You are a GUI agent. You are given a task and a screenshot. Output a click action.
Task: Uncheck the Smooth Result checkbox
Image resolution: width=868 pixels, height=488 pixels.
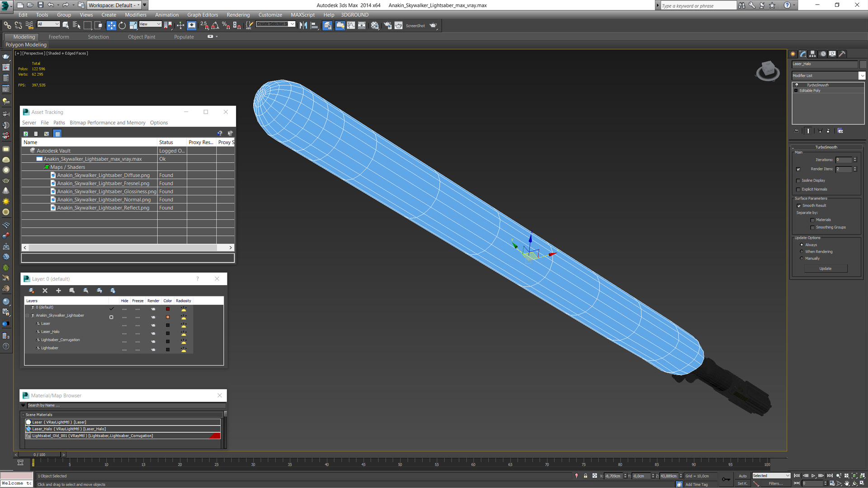pos(799,206)
